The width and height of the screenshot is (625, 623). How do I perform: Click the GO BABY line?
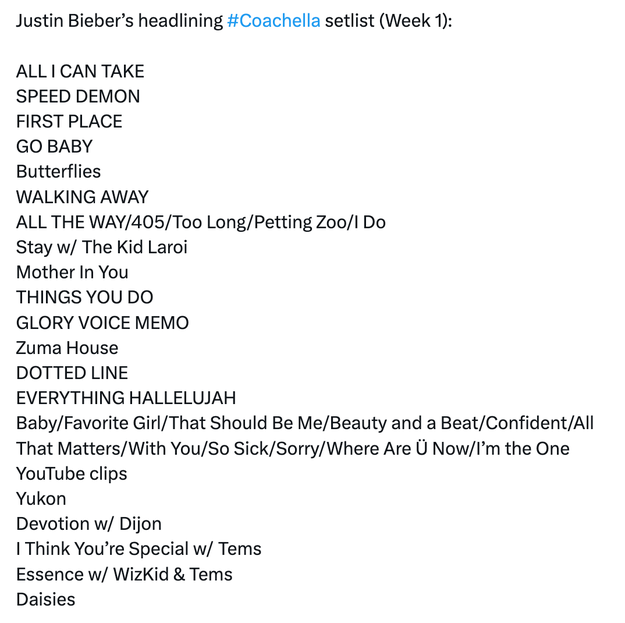tap(55, 146)
